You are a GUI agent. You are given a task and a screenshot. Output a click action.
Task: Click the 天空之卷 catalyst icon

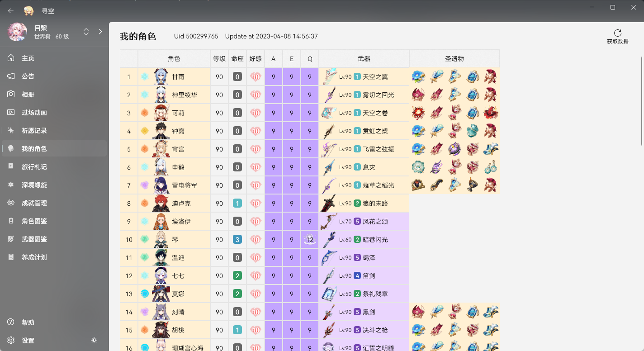[x=329, y=113]
